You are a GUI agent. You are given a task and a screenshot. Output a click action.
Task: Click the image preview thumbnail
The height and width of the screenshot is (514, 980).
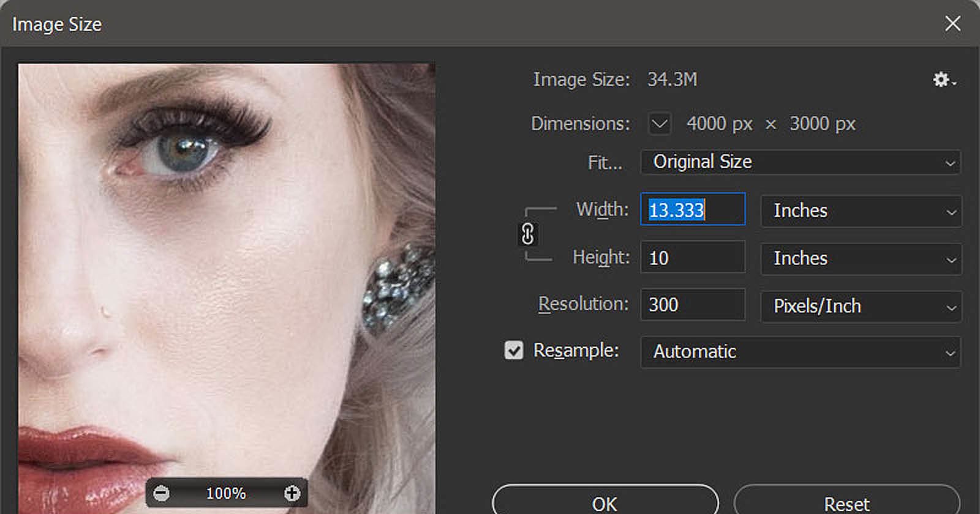pos(227,288)
